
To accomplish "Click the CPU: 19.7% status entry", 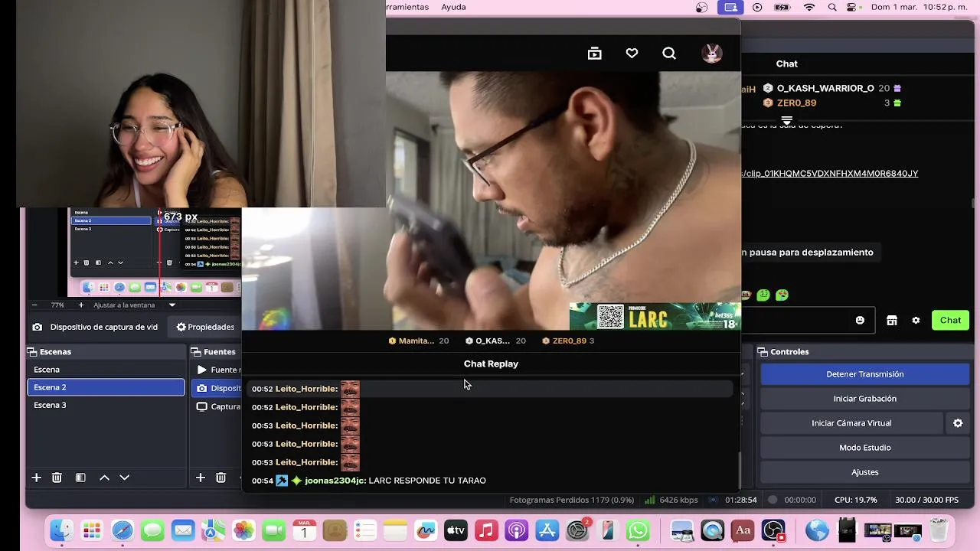I will point(856,500).
